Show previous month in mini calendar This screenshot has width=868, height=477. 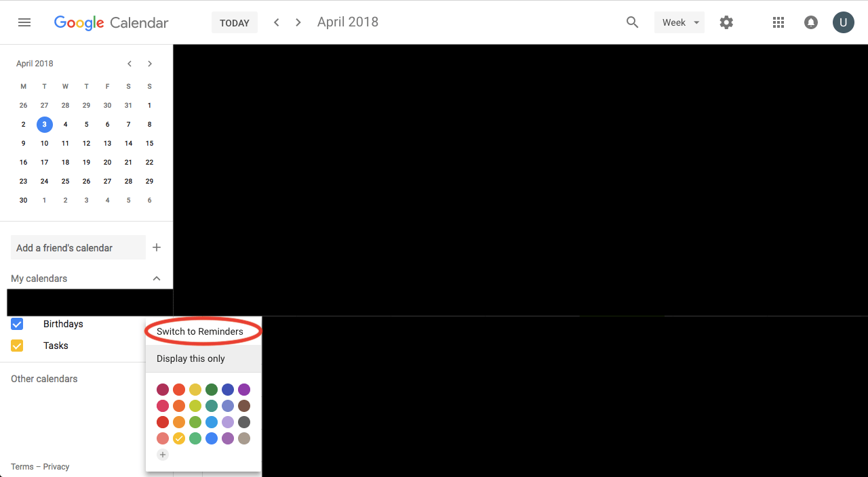pyautogui.click(x=130, y=64)
